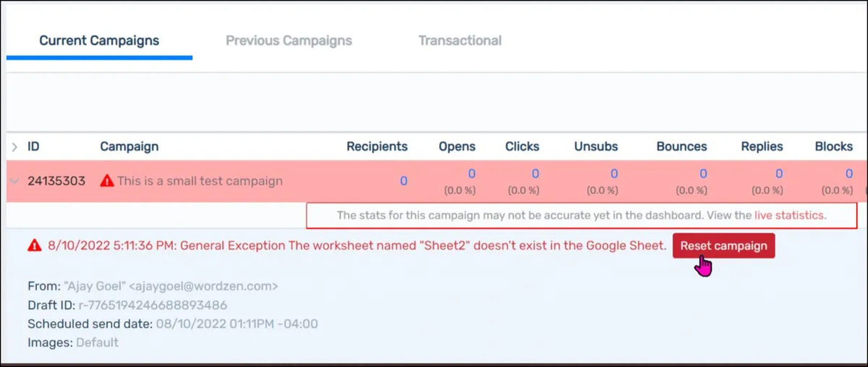This screenshot has height=367, width=868.
Task: Open the Transactional tab
Action: pos(460,41)
